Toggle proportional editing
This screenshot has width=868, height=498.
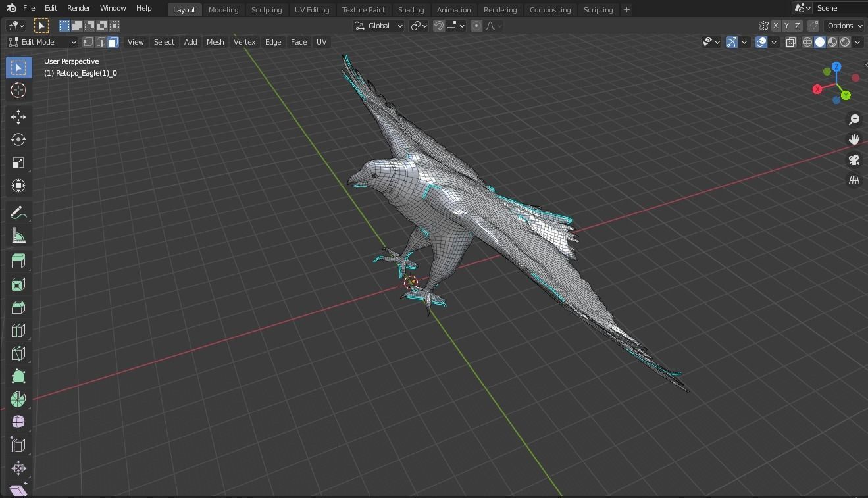476,26
